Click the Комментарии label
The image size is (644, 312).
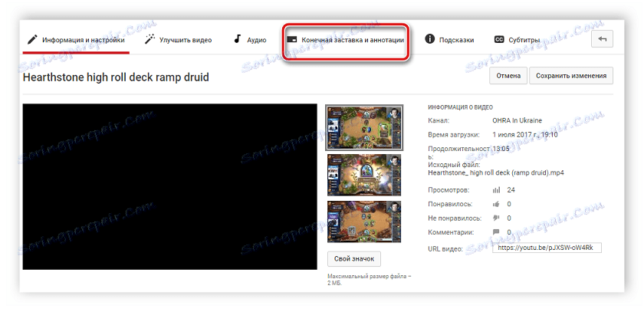tap(451, 232)
